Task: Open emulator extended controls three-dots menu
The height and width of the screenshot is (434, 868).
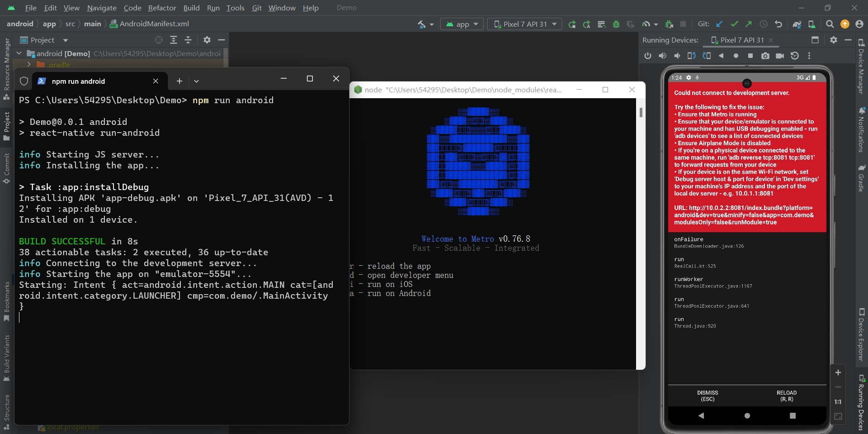Action: [x=809, y=56]
